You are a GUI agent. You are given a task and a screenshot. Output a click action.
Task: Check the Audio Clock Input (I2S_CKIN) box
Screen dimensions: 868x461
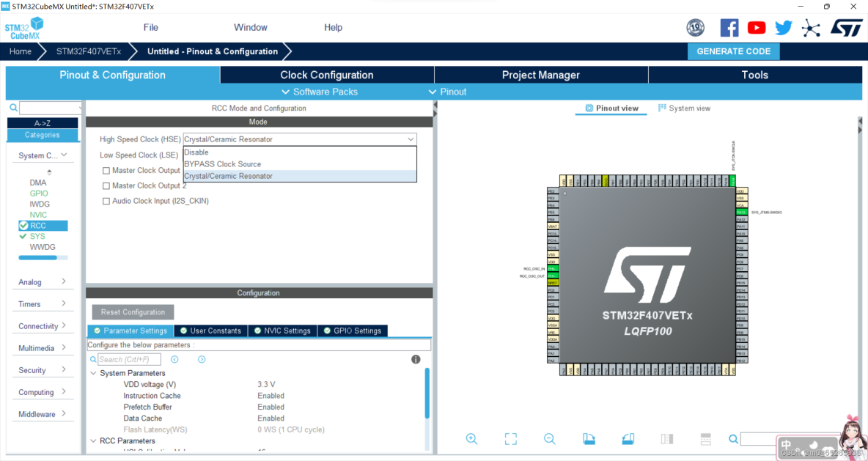tap(106, 200)
